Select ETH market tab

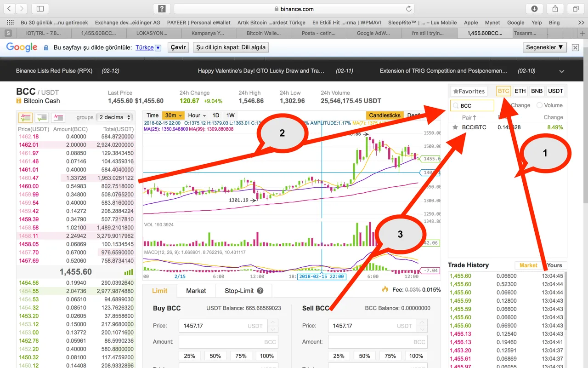pos(520,91)
